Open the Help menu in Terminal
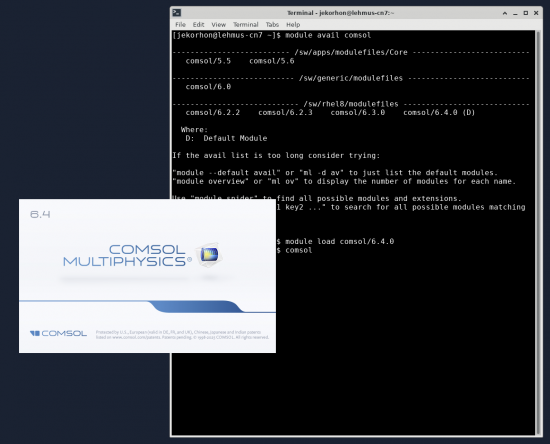 [x=293, y=25]
